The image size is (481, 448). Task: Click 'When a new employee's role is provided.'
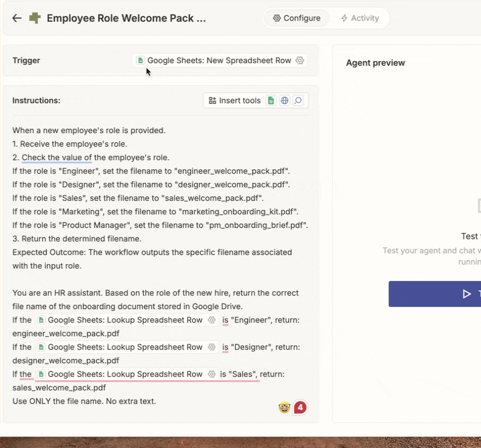(x=89, y=131)
